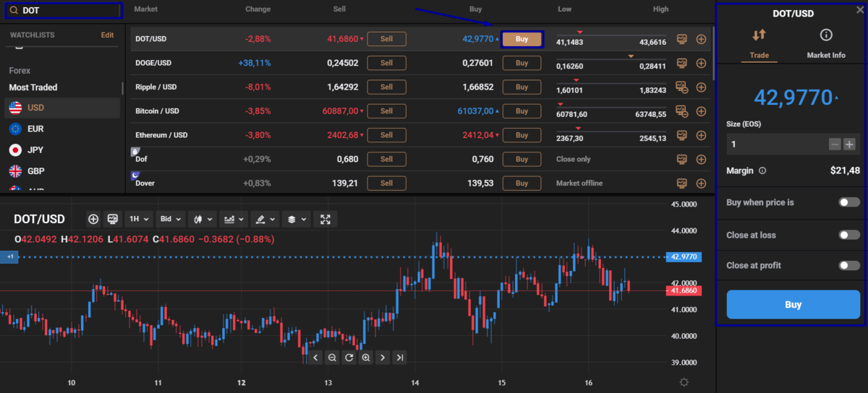Turn on the 'Close at loss' toggle

tap(848, 235)
